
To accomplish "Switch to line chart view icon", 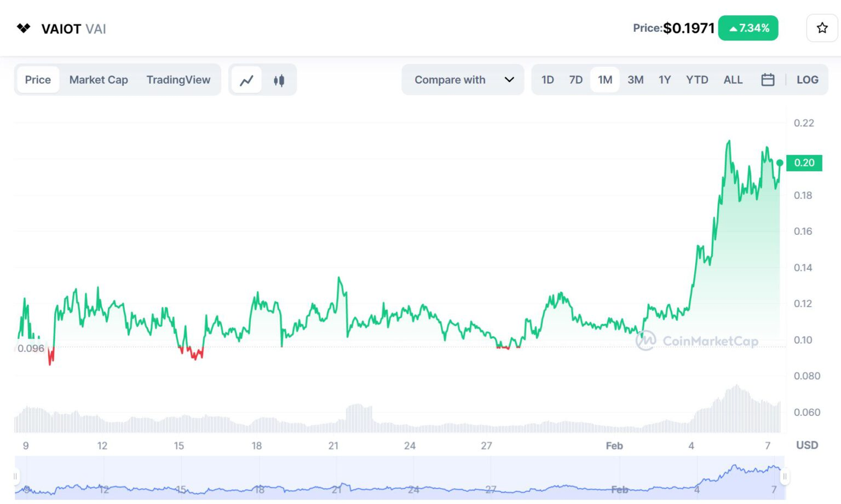I will [246, 80].
